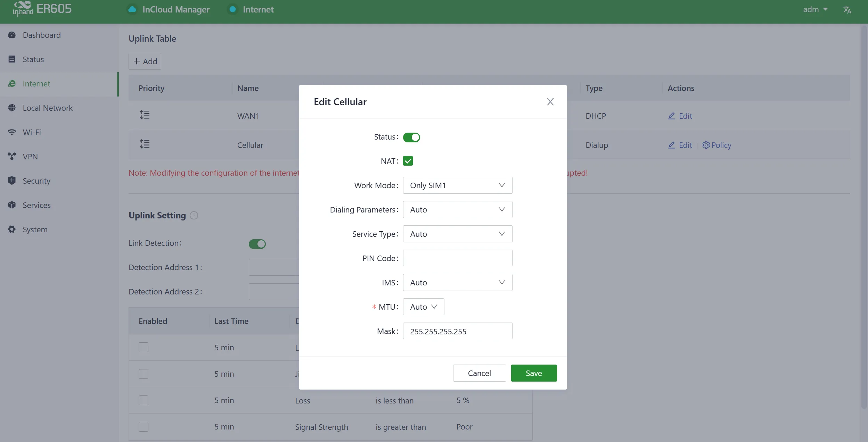Click the Policy link for Cellular

[x=717, y=145]
